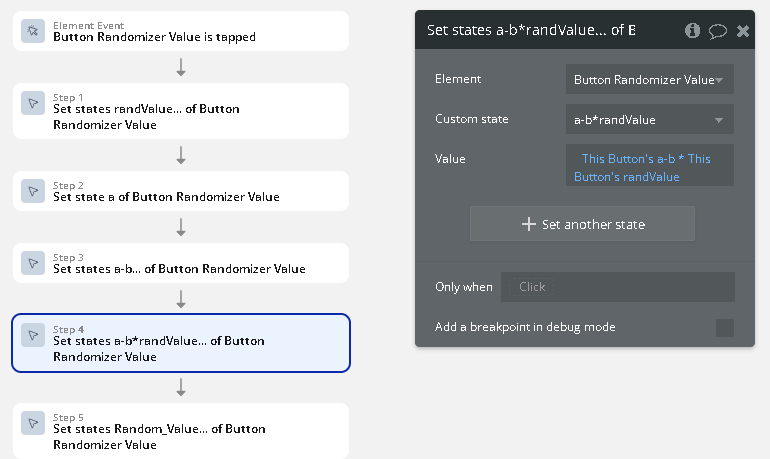Click the info icon in panel header
The width and height of the screenshot is (770, 459).
692,30
